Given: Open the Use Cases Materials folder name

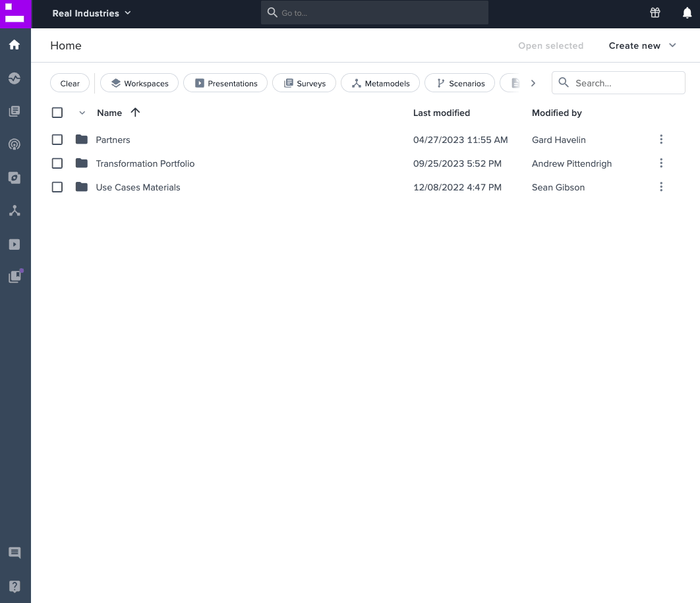Looking at the screenshot, I should tap(138, 187).
